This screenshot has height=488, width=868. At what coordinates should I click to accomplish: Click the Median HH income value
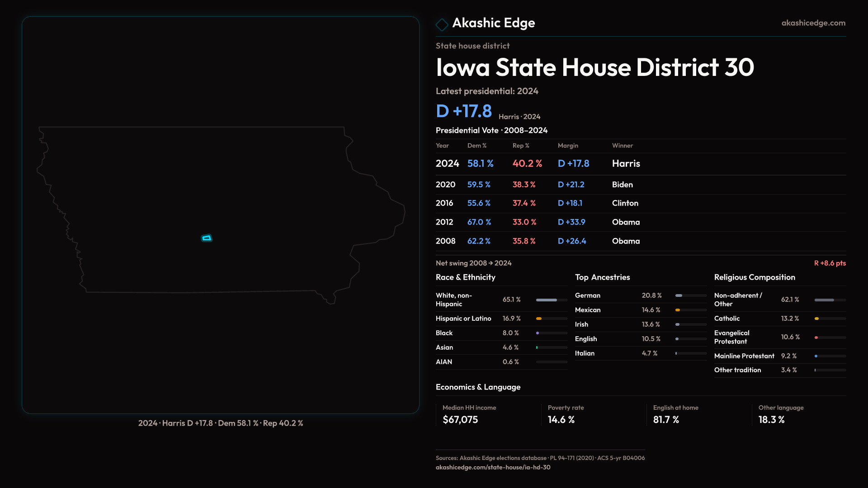click(x=460, y=420)
